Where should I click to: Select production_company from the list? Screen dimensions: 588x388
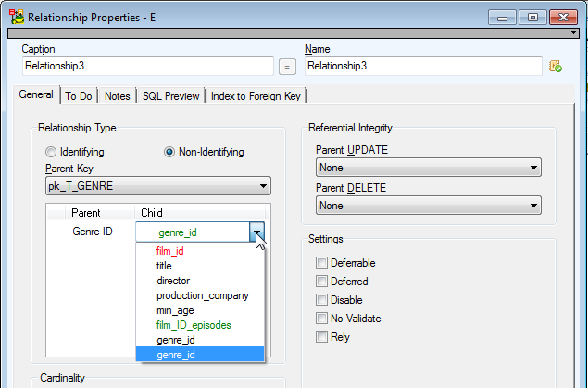[203, 295]
